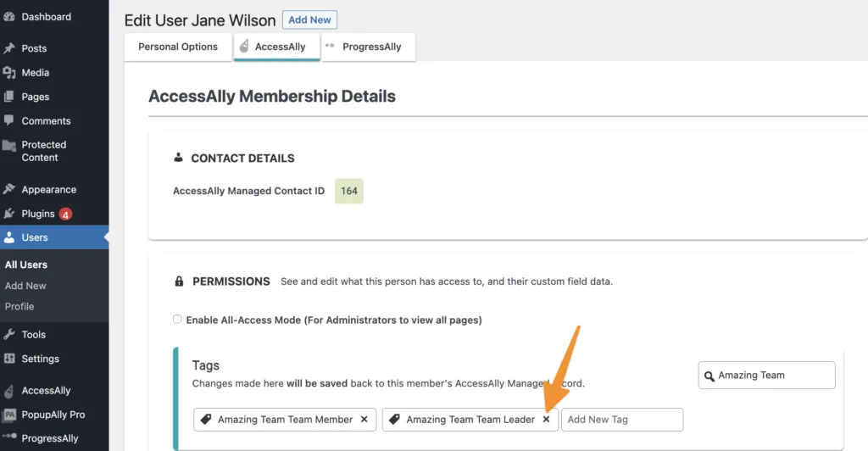Open All Users submenu link
Viewport: 868px width, 451px height.
coord(26,264)
